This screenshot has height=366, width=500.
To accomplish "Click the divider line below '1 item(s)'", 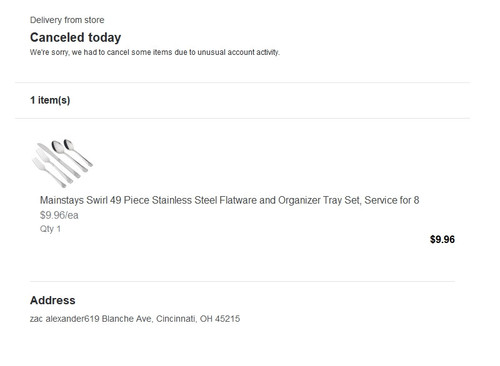I will click(x=243, y=118).
